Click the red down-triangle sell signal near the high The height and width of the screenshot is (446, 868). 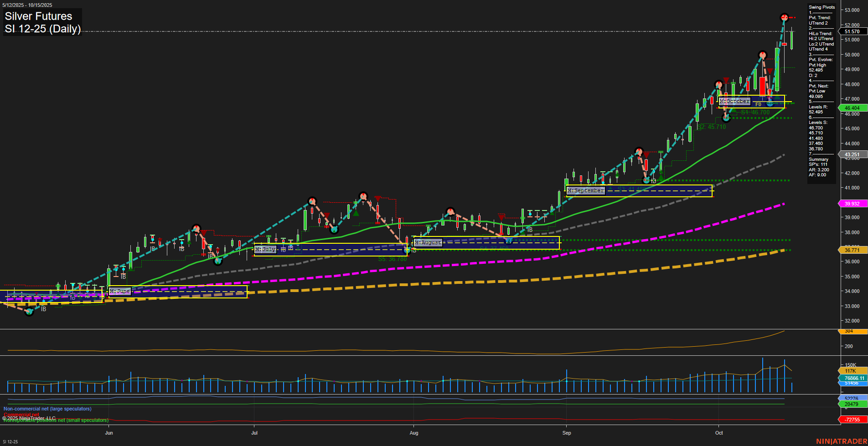pos(770,71)
